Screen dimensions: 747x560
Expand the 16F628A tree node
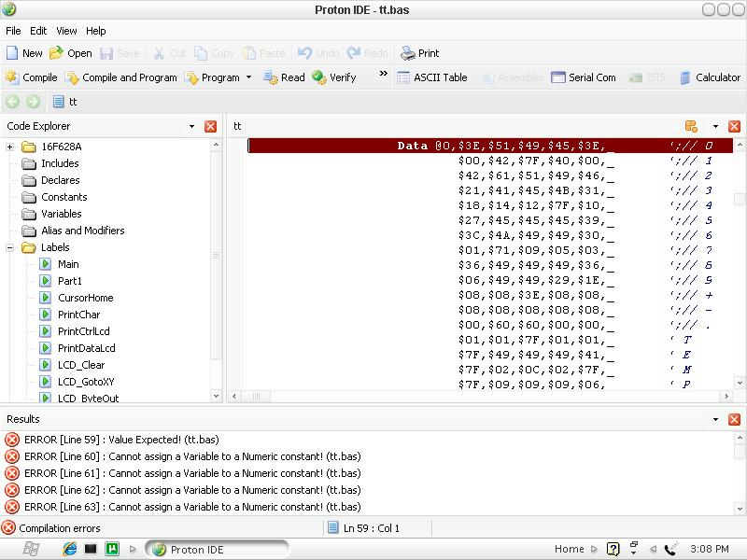pyautogui.click(x=10, y=147)
